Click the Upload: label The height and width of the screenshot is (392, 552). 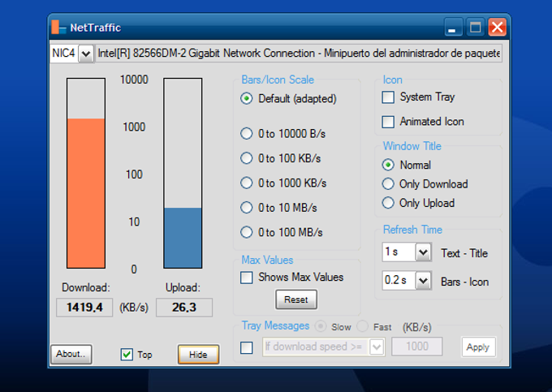[x=183, y=287]
